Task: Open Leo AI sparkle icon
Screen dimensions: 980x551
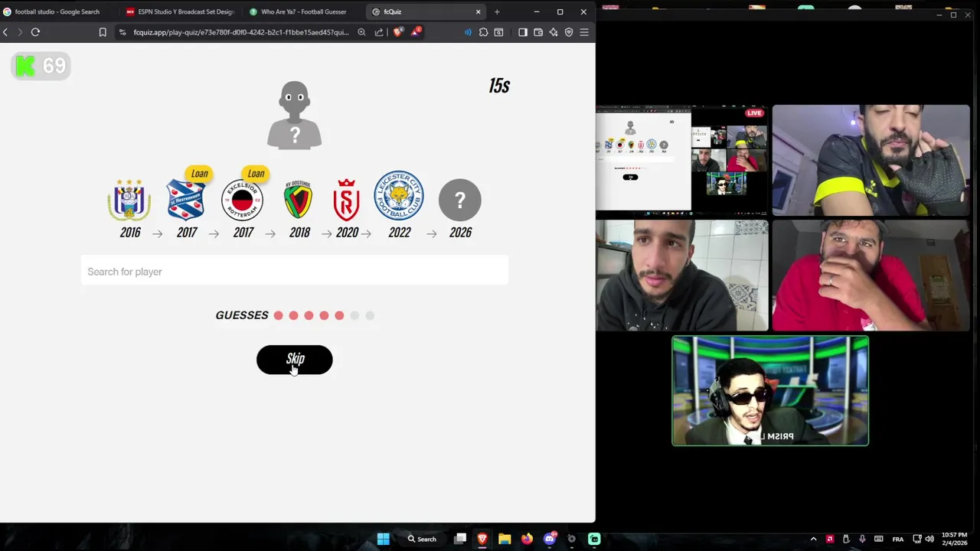Action: click(x=554, y=32)
